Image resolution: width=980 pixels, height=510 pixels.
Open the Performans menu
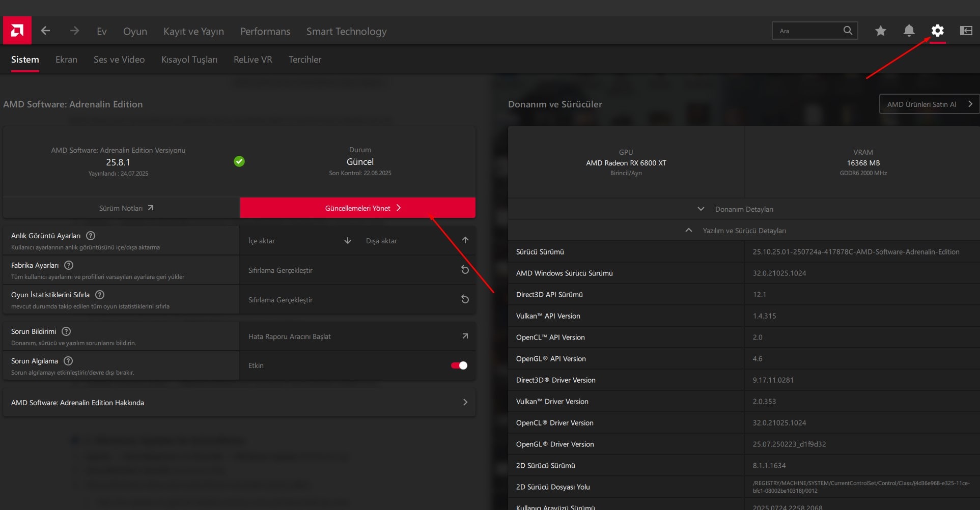265,32
